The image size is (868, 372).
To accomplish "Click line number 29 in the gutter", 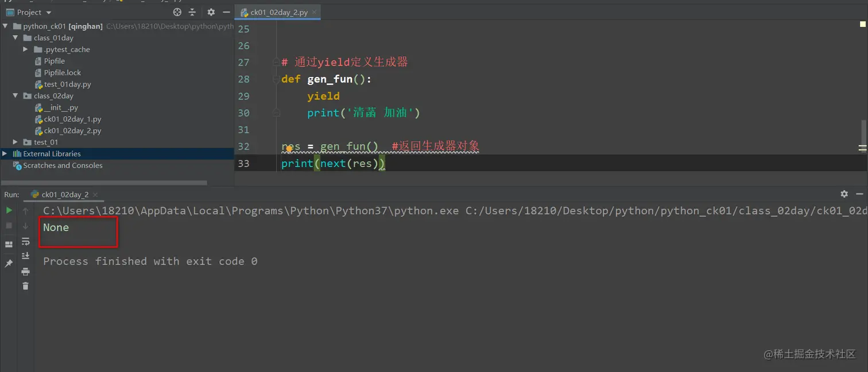I will point(243,96).
